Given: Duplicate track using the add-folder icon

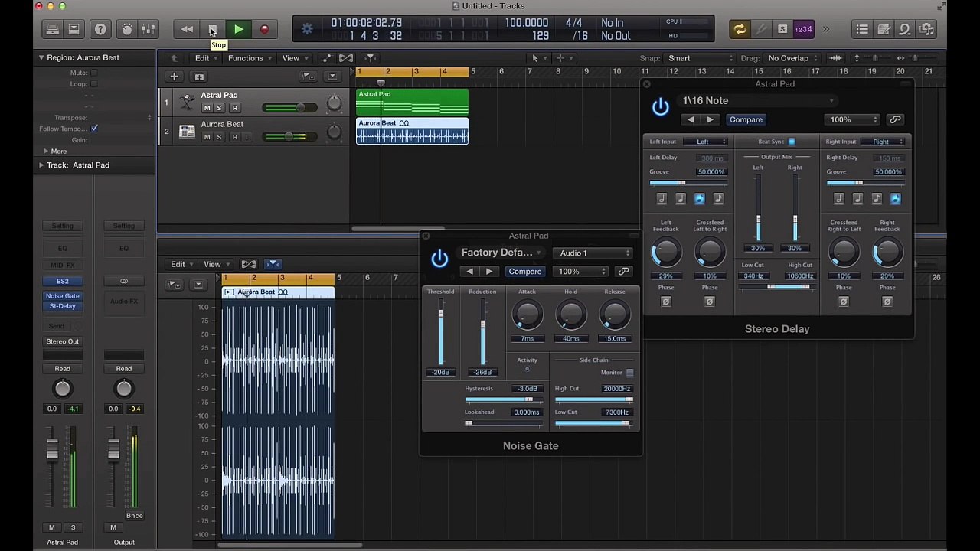Looking at the screenshot, I should [x=199, y=77].
